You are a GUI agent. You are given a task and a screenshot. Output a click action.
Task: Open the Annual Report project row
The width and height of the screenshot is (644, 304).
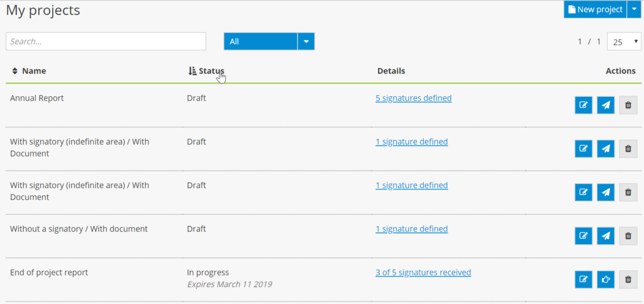click(x=37, y=98)
